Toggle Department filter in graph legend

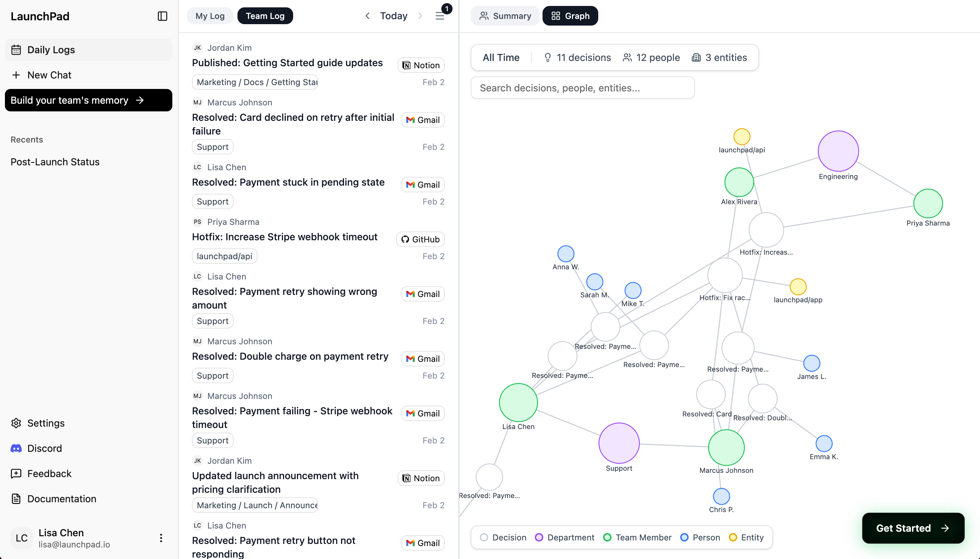[x=565, y=538]
